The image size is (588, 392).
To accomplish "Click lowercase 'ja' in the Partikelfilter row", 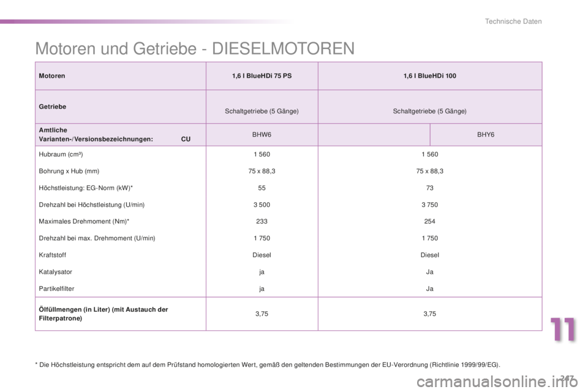I will 262,289.
